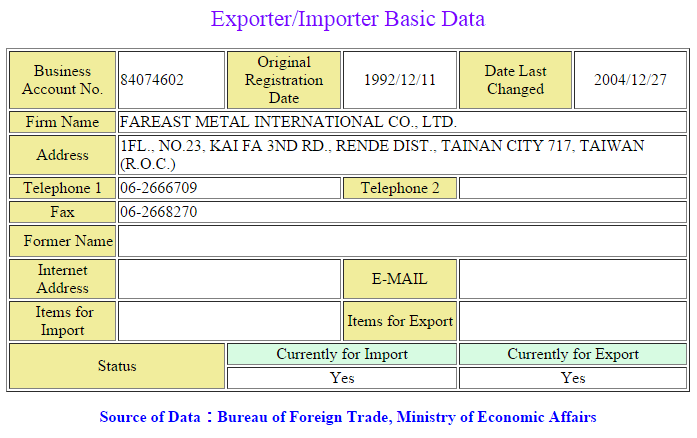Click telephone number 06-2666709
This screenshot has width=697, height=438.
158,188
